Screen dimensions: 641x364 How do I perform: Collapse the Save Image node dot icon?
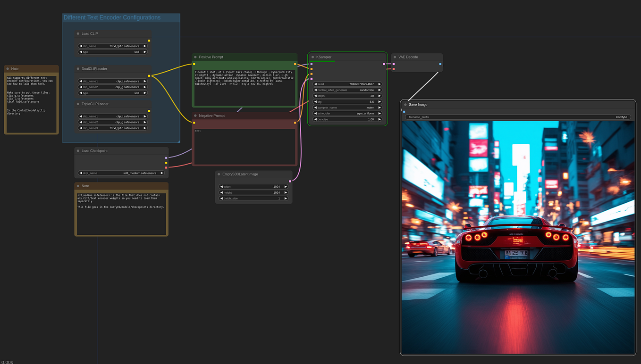tap(405, 104)
